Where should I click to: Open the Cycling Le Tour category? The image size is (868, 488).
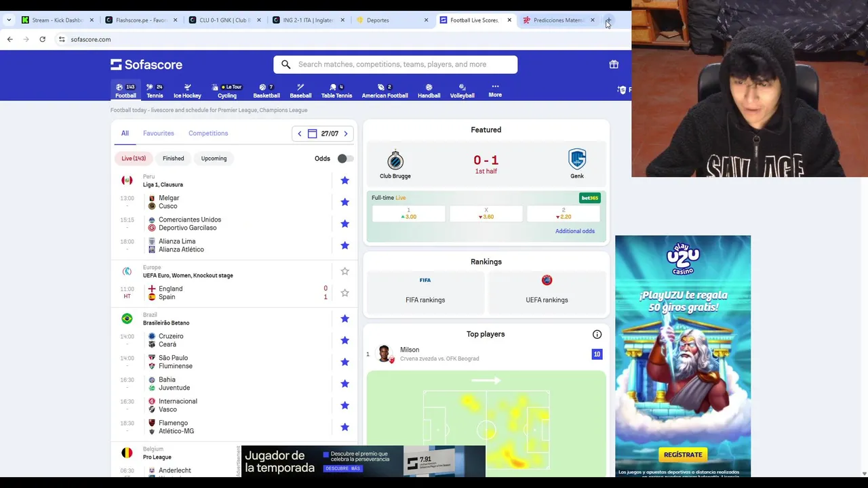coord(227,91)
